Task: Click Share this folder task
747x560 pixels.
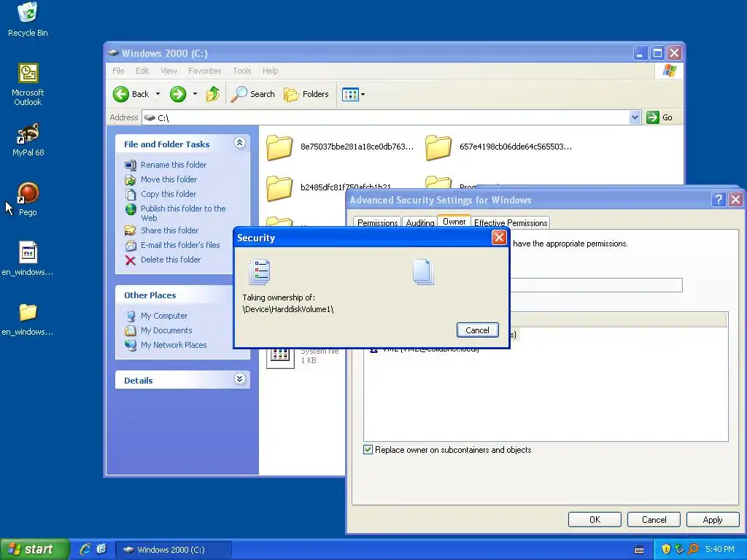Action: pos(169,230)
